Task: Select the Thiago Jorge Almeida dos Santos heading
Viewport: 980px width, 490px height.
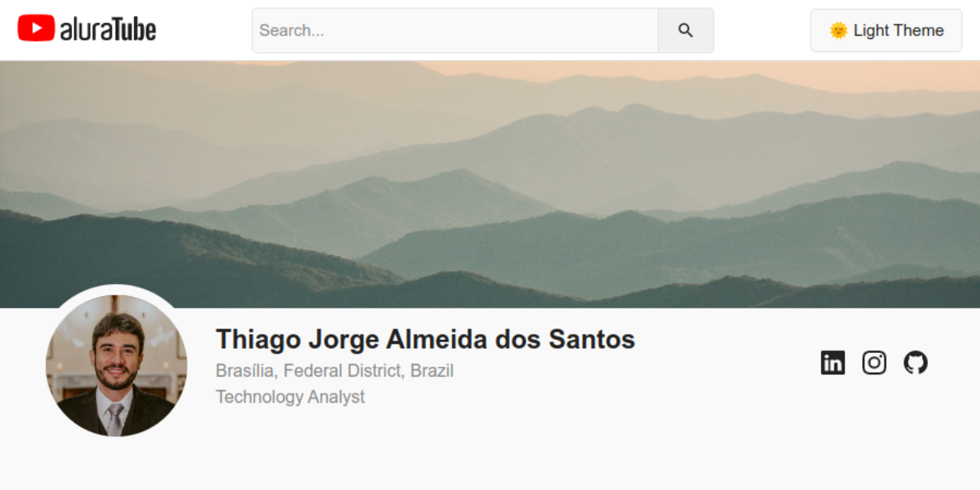Action: [x=426, y=339]
